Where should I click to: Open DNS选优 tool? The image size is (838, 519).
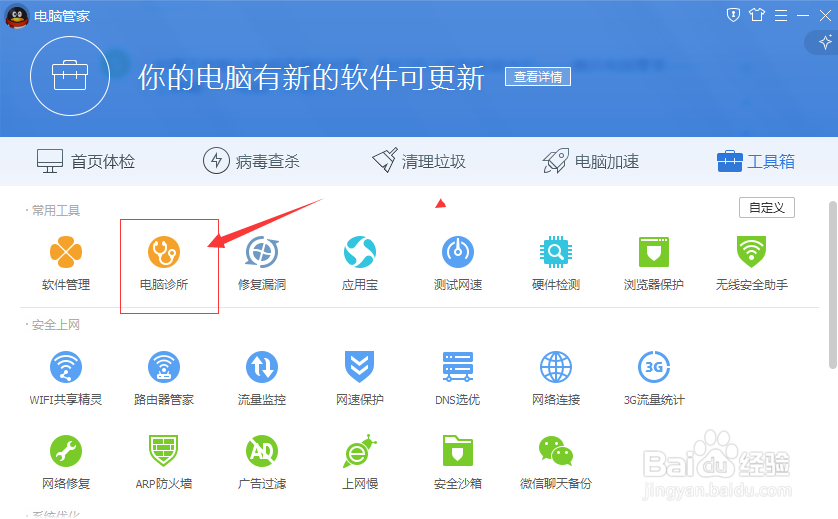457,367
